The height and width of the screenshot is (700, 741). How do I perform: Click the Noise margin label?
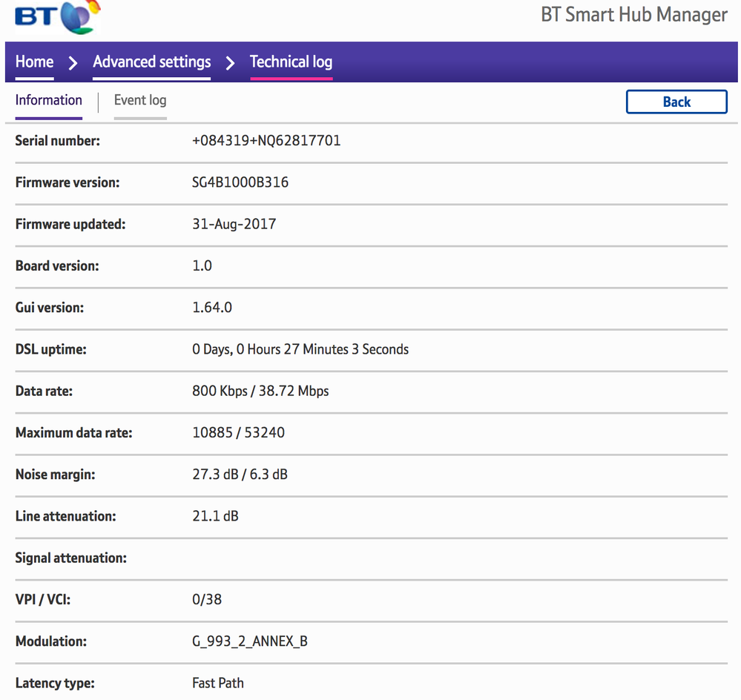point(56,475)
